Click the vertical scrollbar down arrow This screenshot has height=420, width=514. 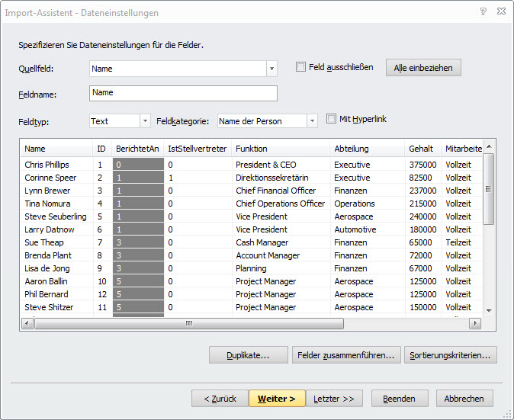click(489, 310)
